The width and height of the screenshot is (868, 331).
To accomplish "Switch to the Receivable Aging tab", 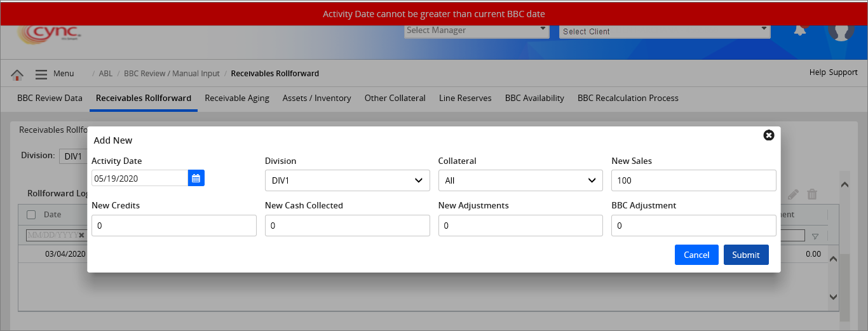I will [x=236, y=98].
